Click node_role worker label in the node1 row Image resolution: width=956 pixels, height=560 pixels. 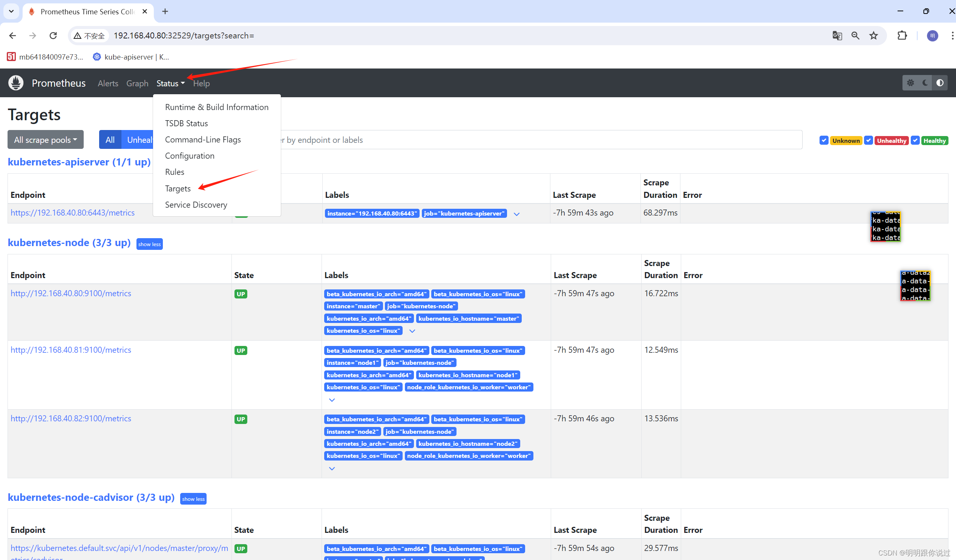coord(469,387)
